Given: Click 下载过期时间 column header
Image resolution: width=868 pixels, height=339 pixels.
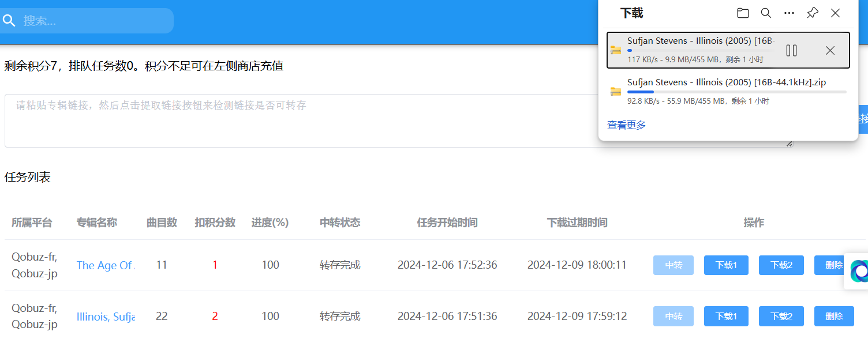Looking at the screenshot, I should [x=577, y=223].
